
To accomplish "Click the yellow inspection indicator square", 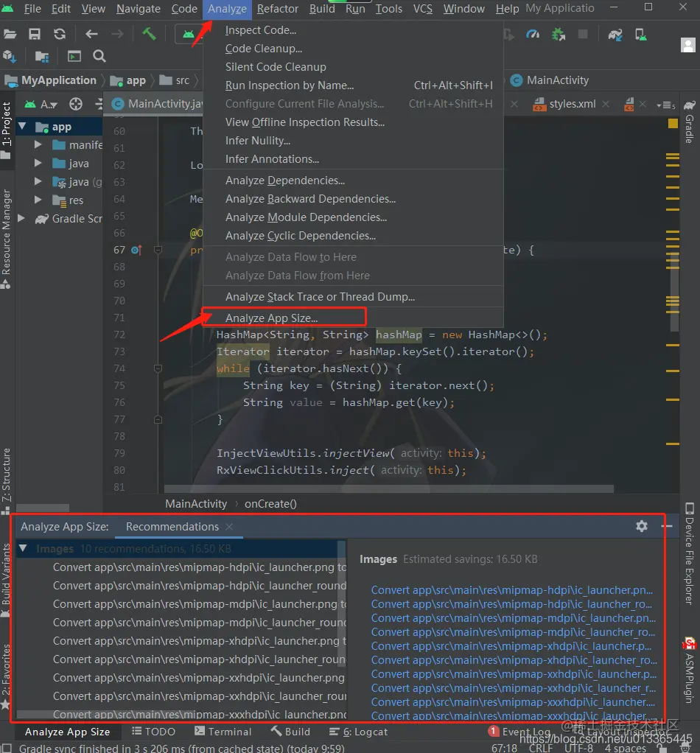I will pyautogui.click(x=673, y=124).
